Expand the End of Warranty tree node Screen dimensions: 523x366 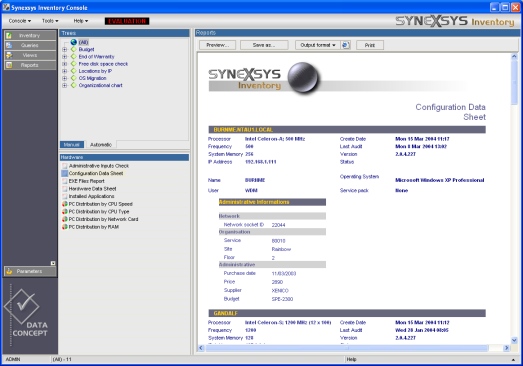(65, 57)
